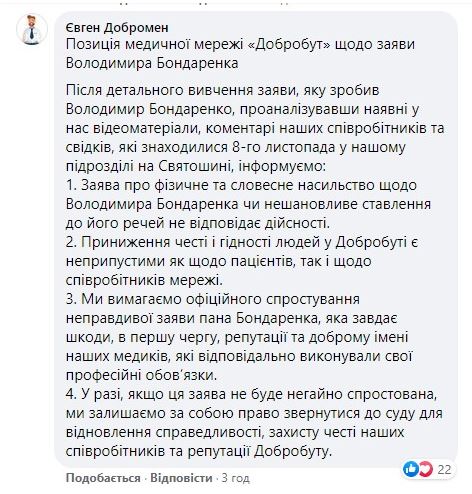Select point 3 starting Ми вимагаємо офіційного
Screen dimensions: 472x494
pyautogui.click(x=239, y=337)
